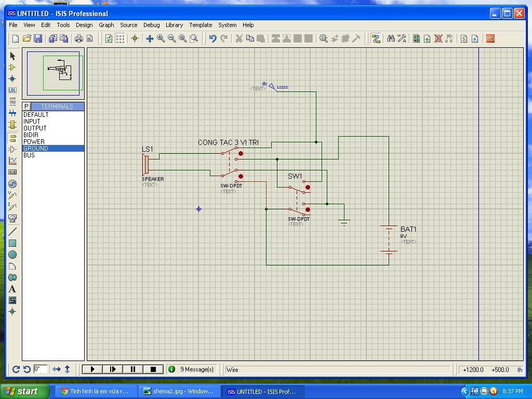Toggle the grid display button
This screenshot has width=532, height=399.
[x=120, y=38]
